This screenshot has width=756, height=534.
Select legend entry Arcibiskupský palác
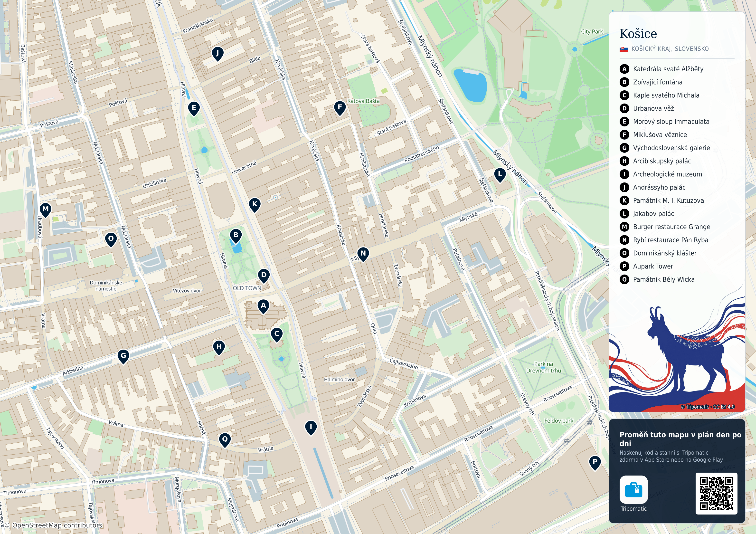[x=655, y=161]
